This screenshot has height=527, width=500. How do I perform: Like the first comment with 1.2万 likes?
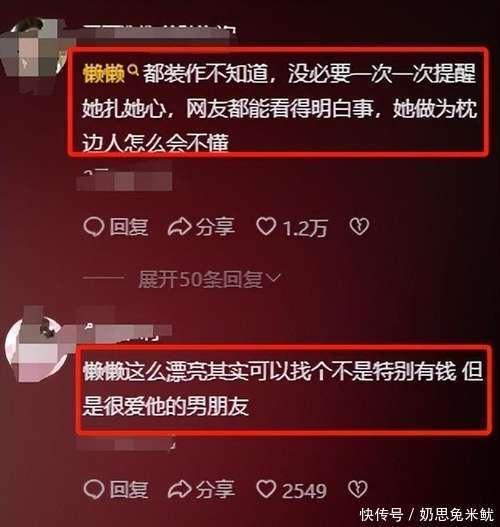(x=266, y=227)
